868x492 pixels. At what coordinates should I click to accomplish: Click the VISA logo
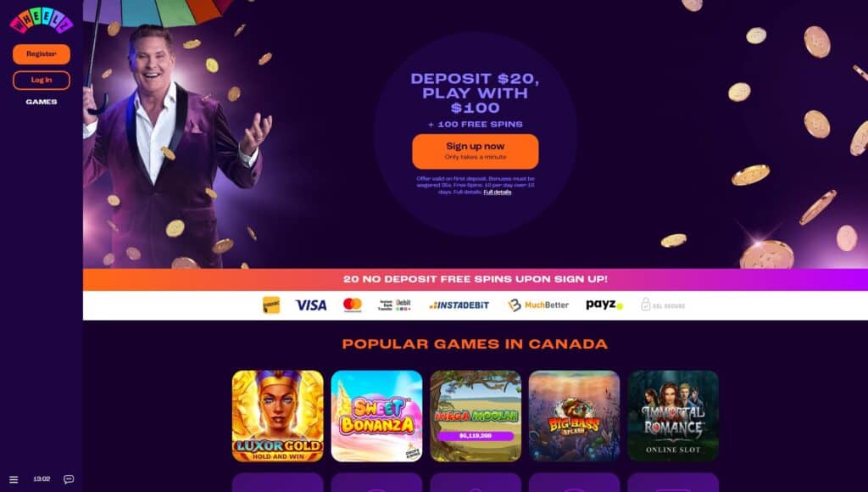point(311,305)
